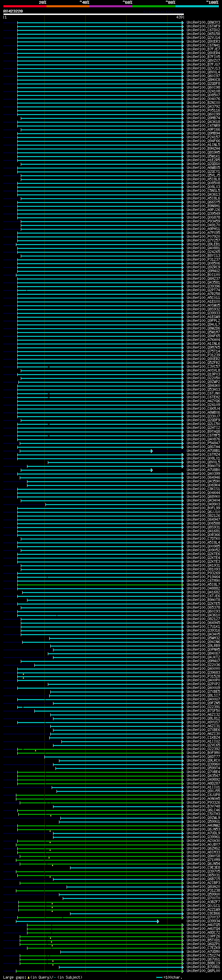This screenshot has height=980, width=222.
Task: Click the UniRef100_P31237 label
Action: [203, 259]
